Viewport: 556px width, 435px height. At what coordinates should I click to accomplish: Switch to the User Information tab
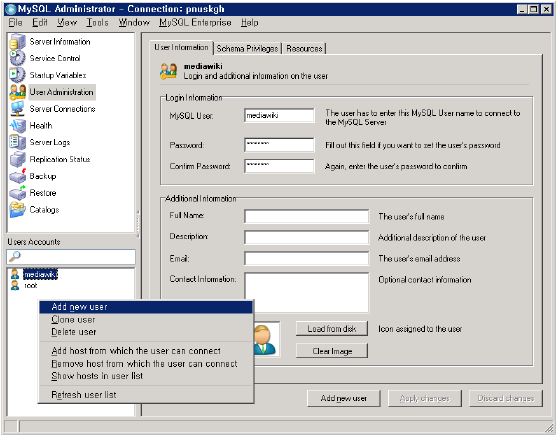tap(182, 48)
